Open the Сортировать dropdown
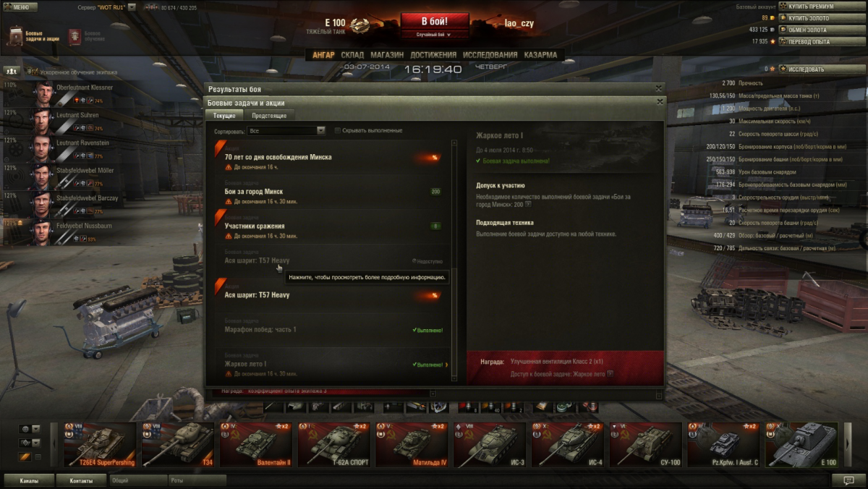The width and height of the screenshot is (868, 489). [286, 131]
